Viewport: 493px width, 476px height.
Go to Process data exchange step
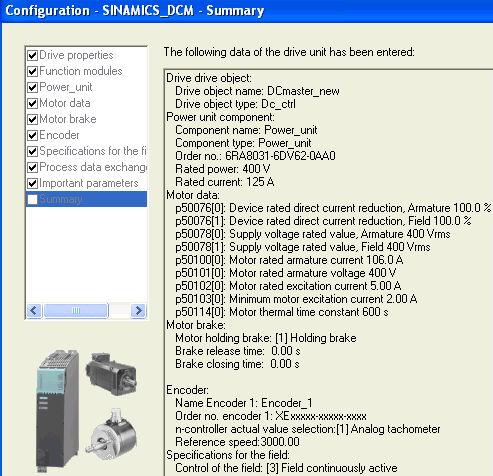[93, 167]
